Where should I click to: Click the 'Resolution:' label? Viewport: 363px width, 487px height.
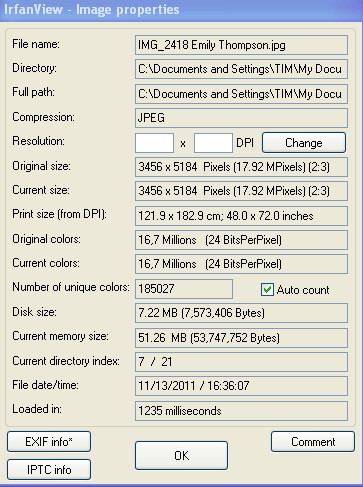[38, 141]
